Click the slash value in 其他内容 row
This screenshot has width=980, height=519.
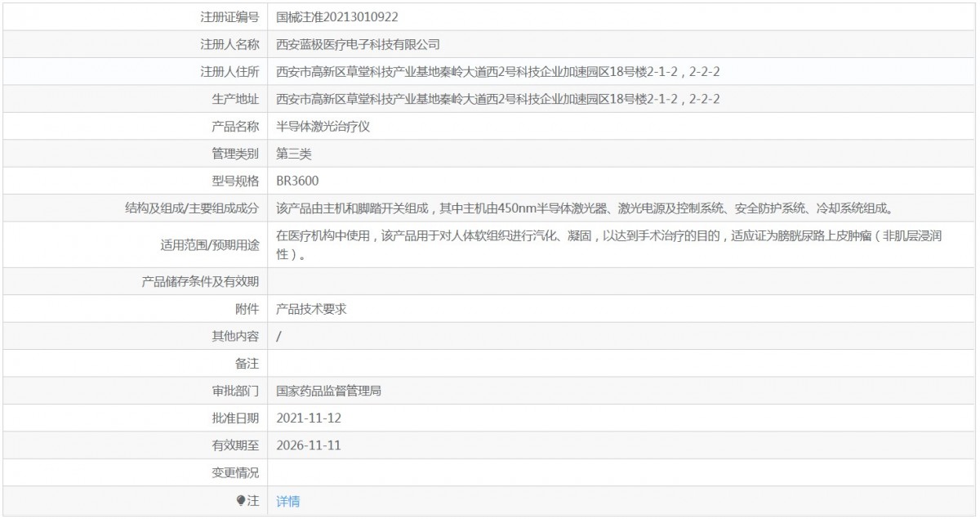click(280, 336)
